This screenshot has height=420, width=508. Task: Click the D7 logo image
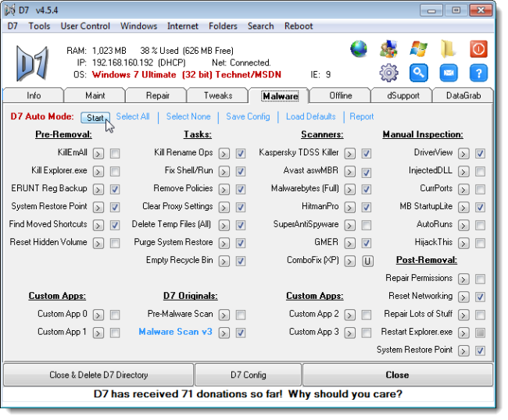point(32,63)
